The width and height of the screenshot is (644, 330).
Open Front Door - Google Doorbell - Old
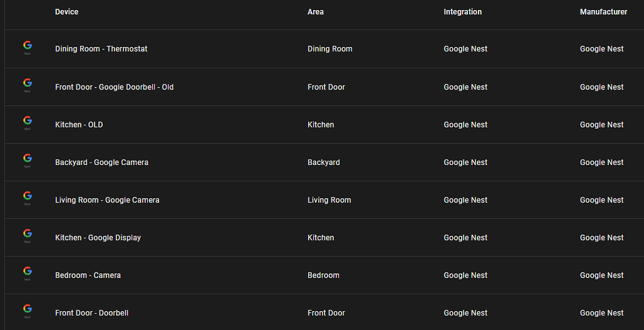(x=114, y=87)
